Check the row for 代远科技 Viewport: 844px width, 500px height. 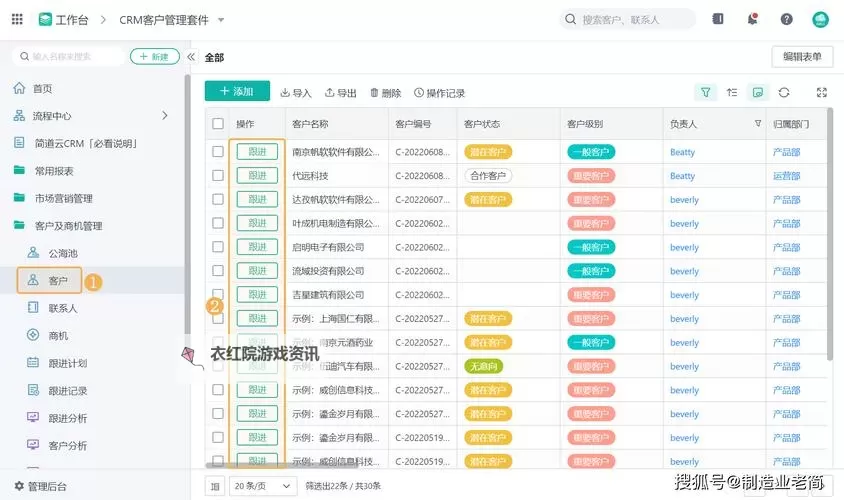pyautogui.click(x=218, y=175)
